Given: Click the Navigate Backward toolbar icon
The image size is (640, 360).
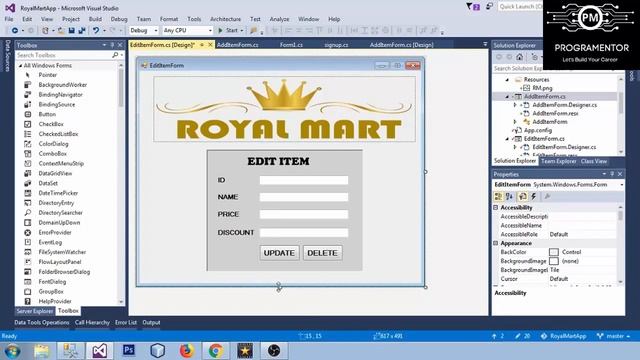Looking at the screenshot, I should 15,31.
